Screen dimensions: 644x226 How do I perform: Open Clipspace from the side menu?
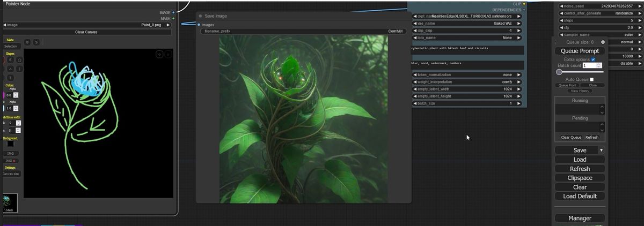tap(580, 178)
